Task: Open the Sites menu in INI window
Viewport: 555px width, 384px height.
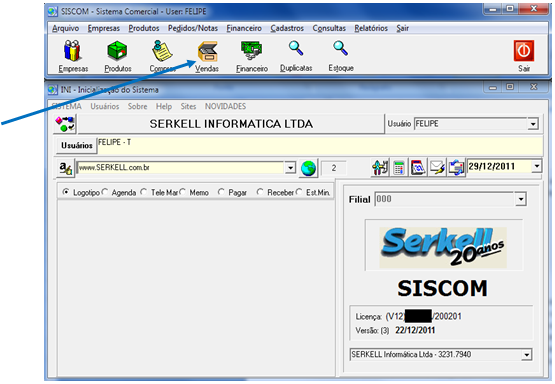Action: pos(188,106)
